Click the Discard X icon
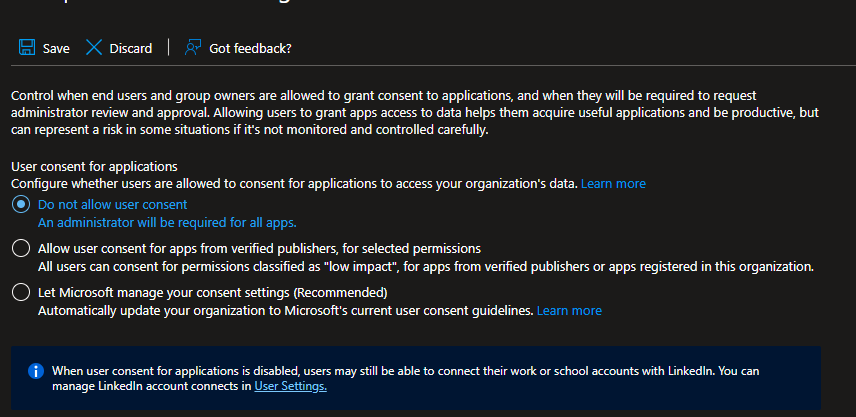Viewport: 856px width, 417px height. click(x=94, y=48)
